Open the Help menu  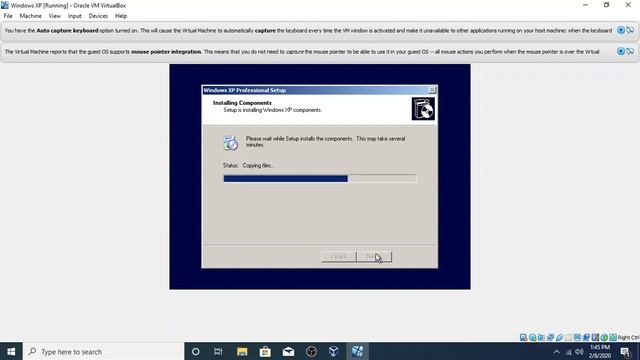(x=121, y=16)
